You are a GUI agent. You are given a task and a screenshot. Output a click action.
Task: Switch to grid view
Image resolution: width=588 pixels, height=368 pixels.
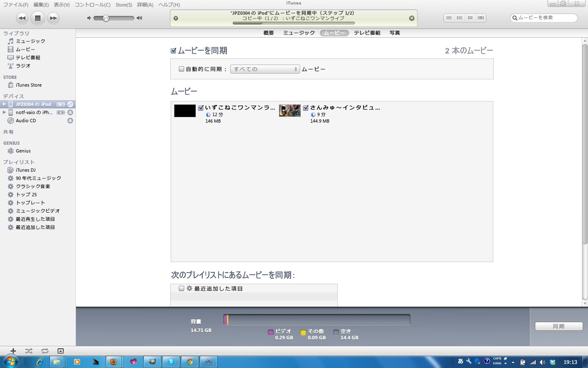(x=470, y=18)
